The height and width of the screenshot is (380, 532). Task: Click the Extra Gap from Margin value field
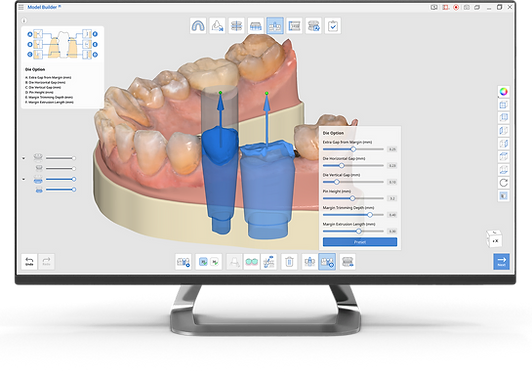392,149
